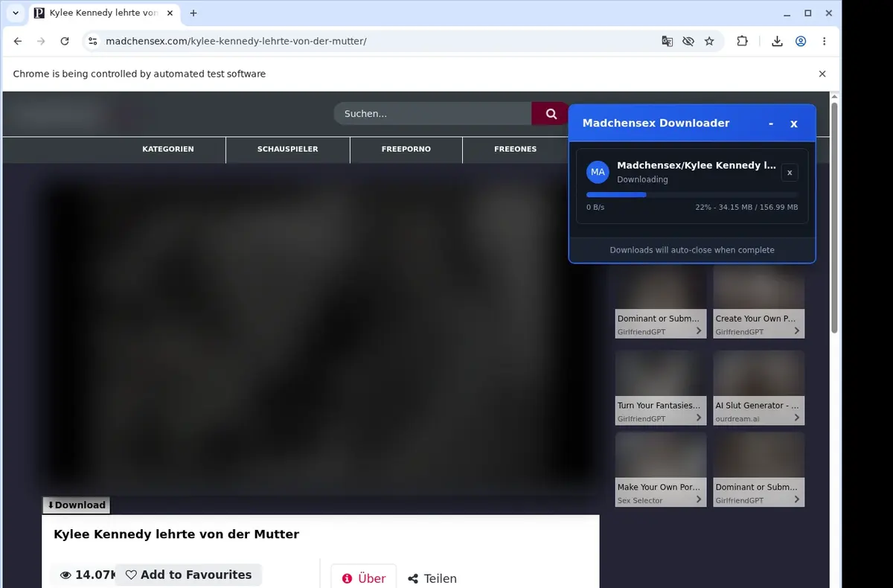Go forward in browser history
Viewport: 893px width, 588px height.
[41, 42]
